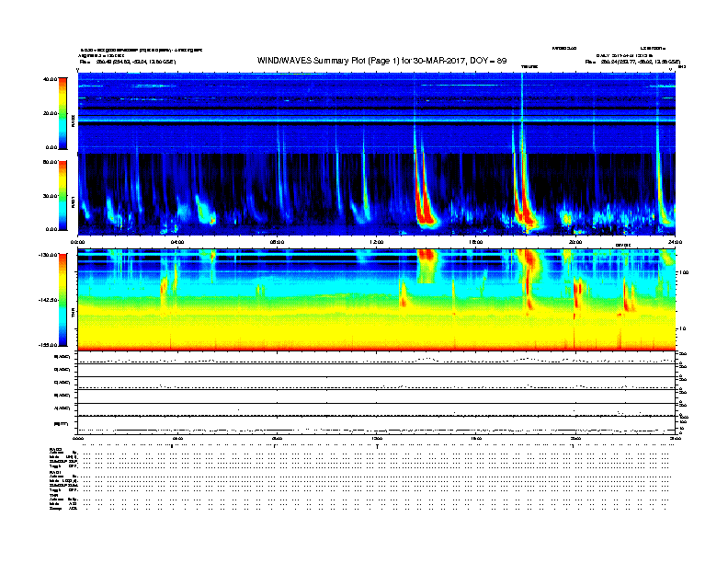Click the 10 label on TNR right axis
Viewport: 728px width, 563px height.
[x=683, y=328]
